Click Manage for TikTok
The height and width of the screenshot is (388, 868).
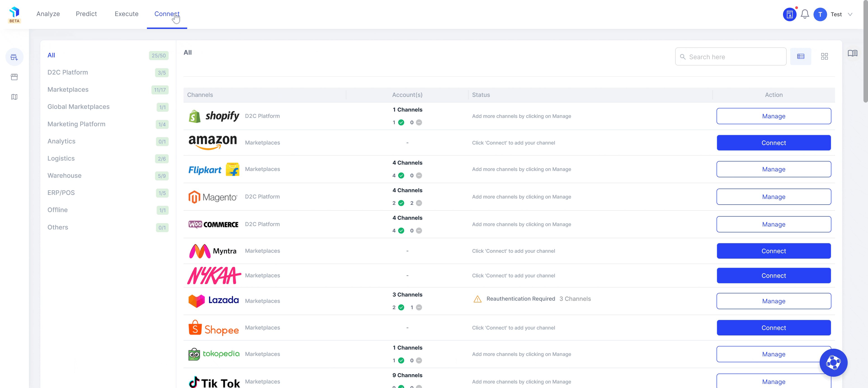coord(773,381)
